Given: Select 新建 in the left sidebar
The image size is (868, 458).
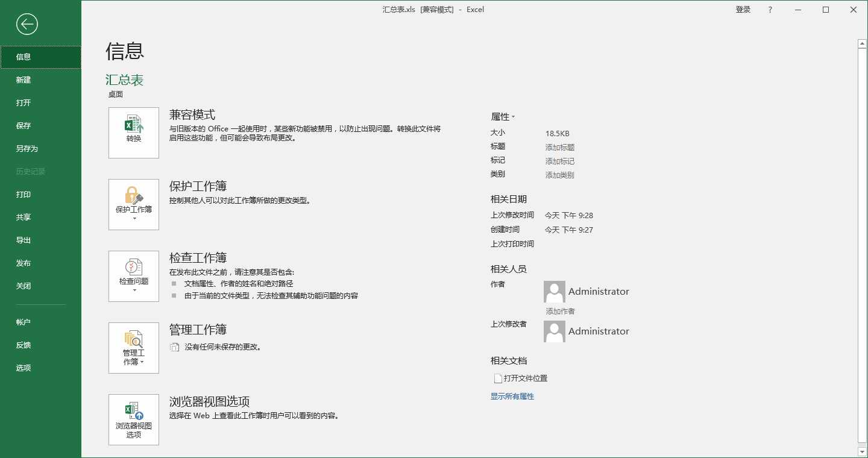Looking at the screenshot, I should pos(40,80).
